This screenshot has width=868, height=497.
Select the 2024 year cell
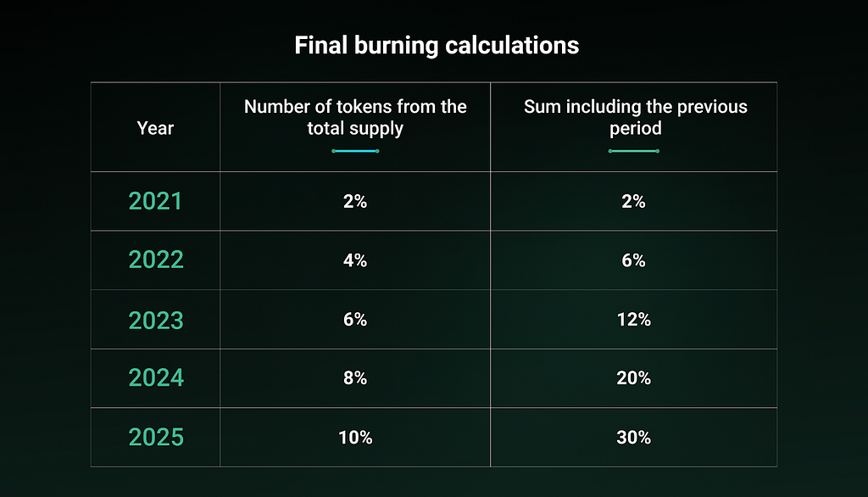(x=156, y=378)
